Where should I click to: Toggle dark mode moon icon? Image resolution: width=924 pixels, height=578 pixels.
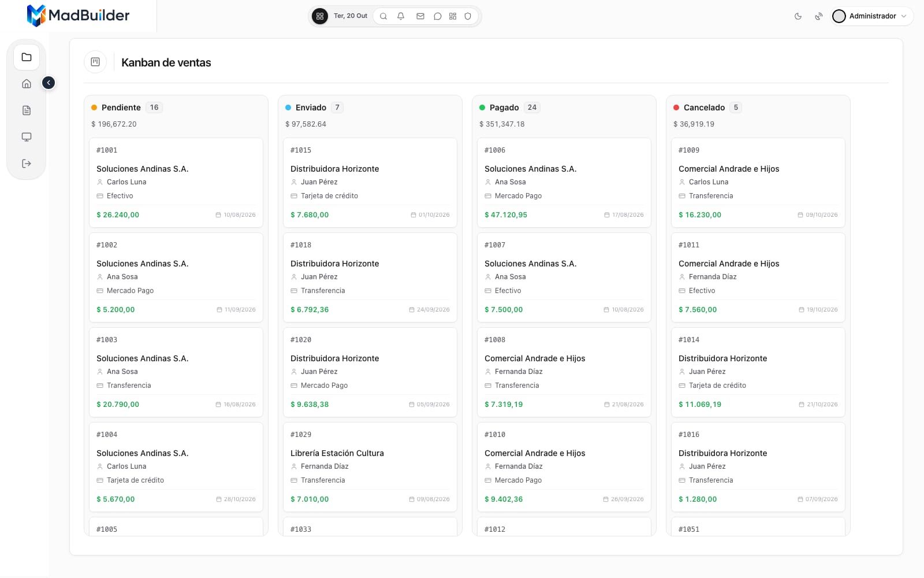pyautogui.click(x=798, y=16)
